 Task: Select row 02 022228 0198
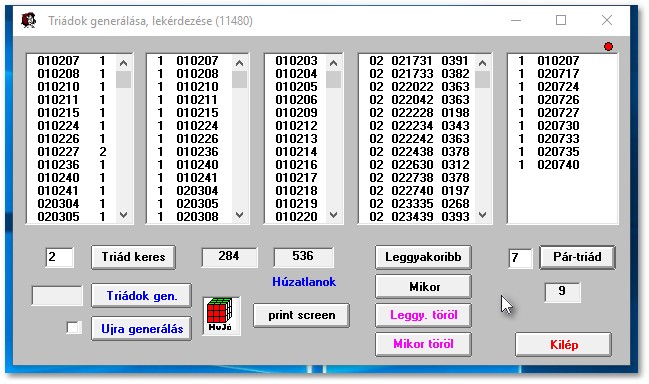(418, 113)
